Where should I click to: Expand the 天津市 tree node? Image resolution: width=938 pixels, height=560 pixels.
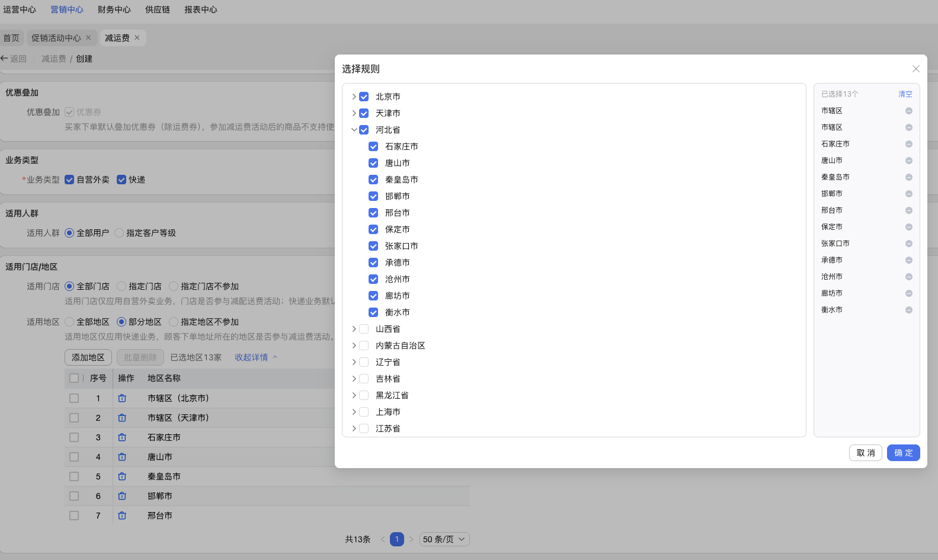tap(354, 113)
